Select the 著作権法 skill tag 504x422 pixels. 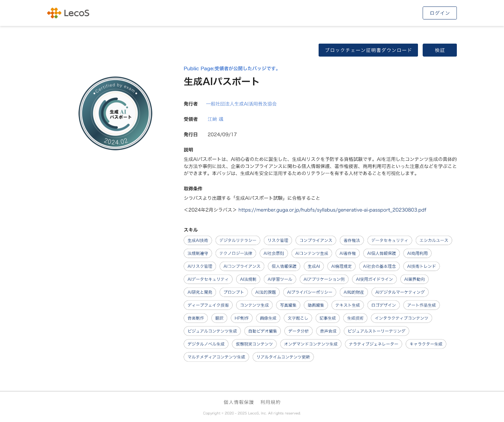[x=352, y=240]
